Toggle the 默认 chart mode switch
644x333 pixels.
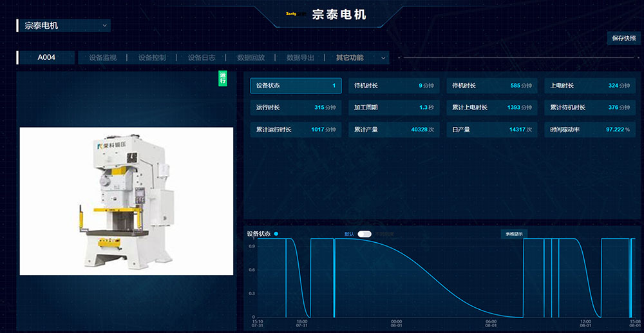pos(365,234)
